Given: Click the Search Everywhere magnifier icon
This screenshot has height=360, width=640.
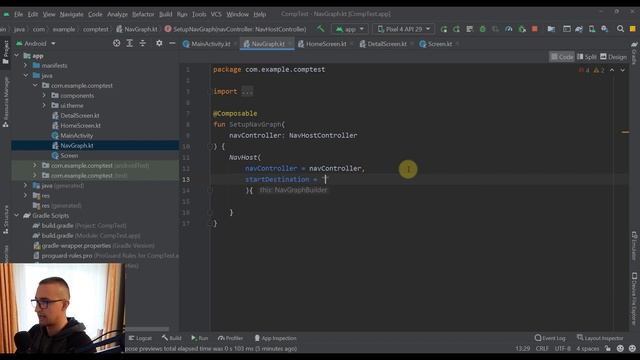Looking at the screenshot, I should click(620, 29).
